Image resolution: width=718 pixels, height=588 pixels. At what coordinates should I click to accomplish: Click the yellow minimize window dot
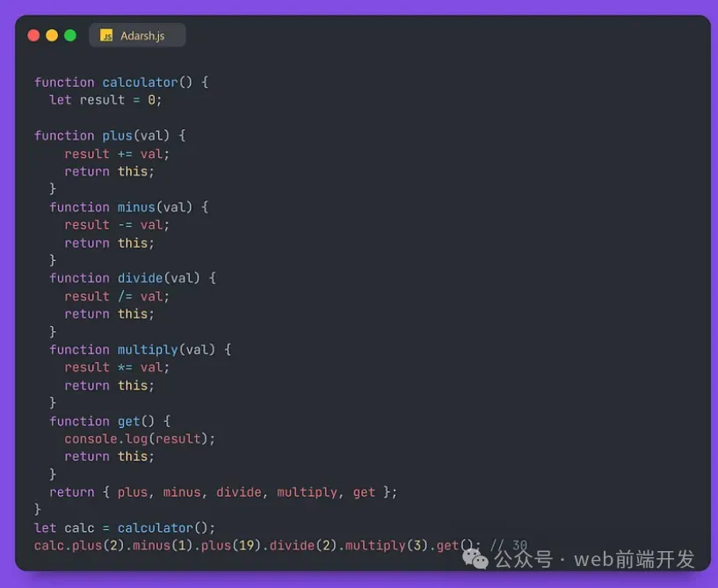(x=52, y=35)
